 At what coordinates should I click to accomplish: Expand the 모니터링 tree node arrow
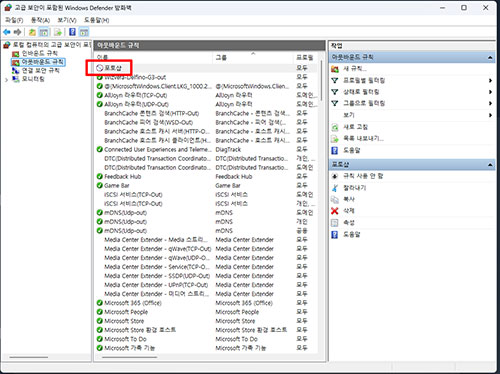pos(6,80)
